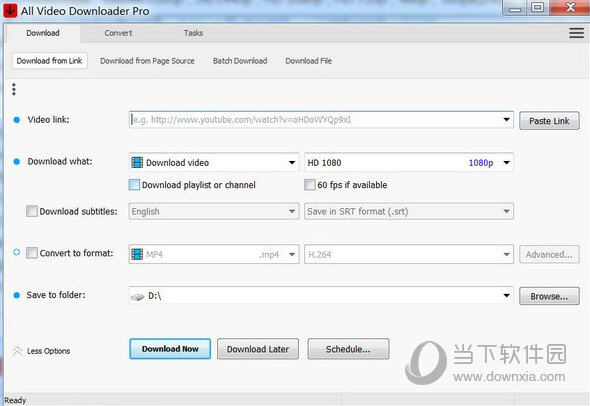Screen dimensions: 590x406
Task: Enable Download playlist or channel checkbox
Action: tap(134, 185)
